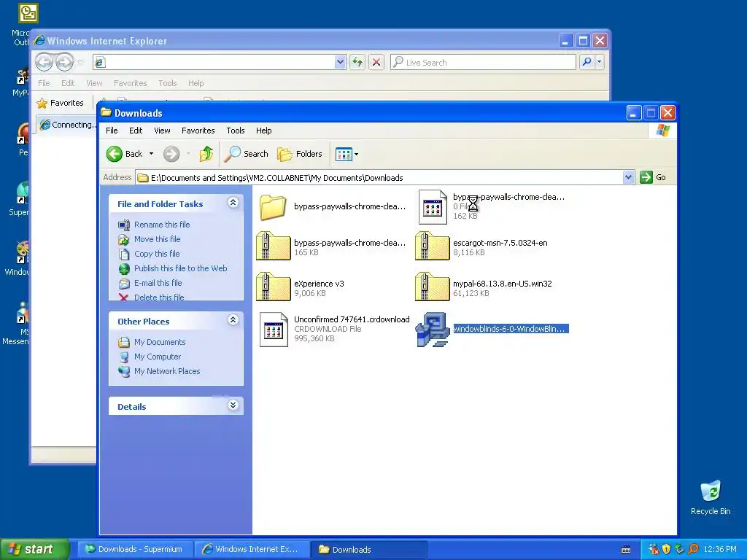Open the Search pane in Downloads
This screenshot has height=560, width=747.
point(247,154)
